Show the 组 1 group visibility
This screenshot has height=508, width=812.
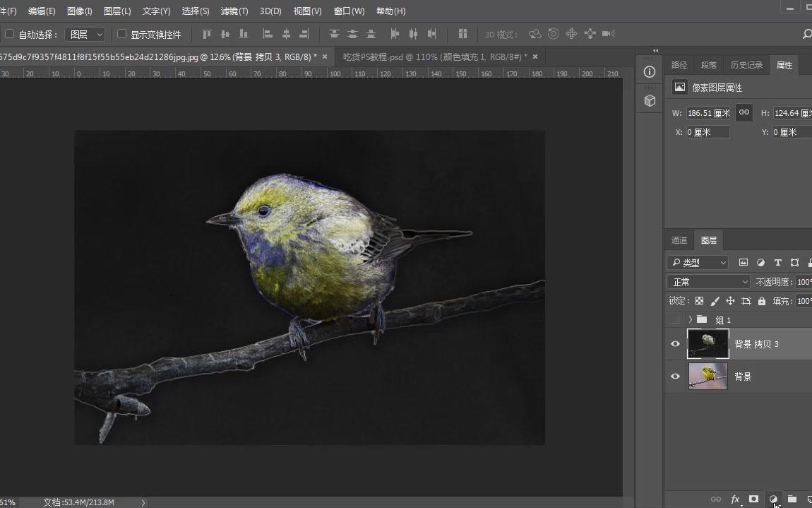pos(675,319)
